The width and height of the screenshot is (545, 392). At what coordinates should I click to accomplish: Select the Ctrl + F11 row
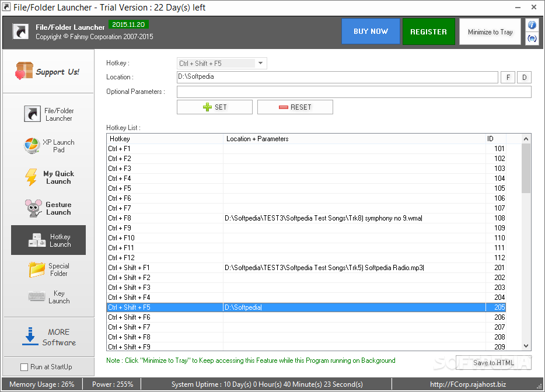tap(306, 248)
